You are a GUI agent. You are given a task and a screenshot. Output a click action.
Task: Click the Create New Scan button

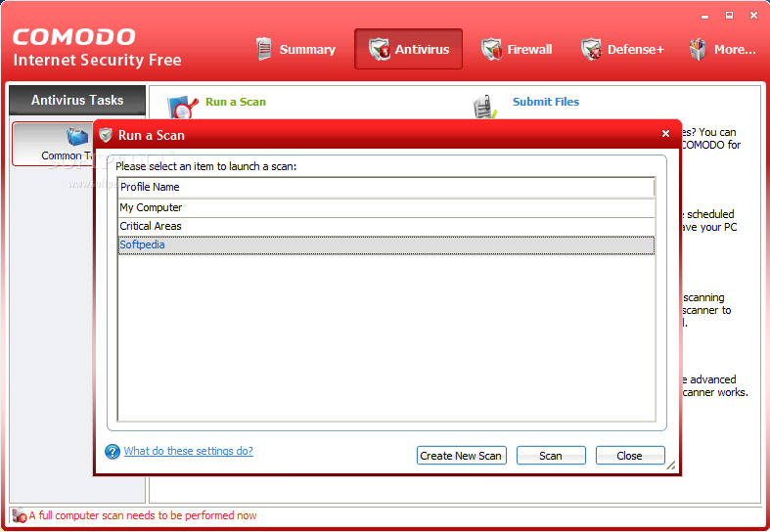[x=461, y=456]
